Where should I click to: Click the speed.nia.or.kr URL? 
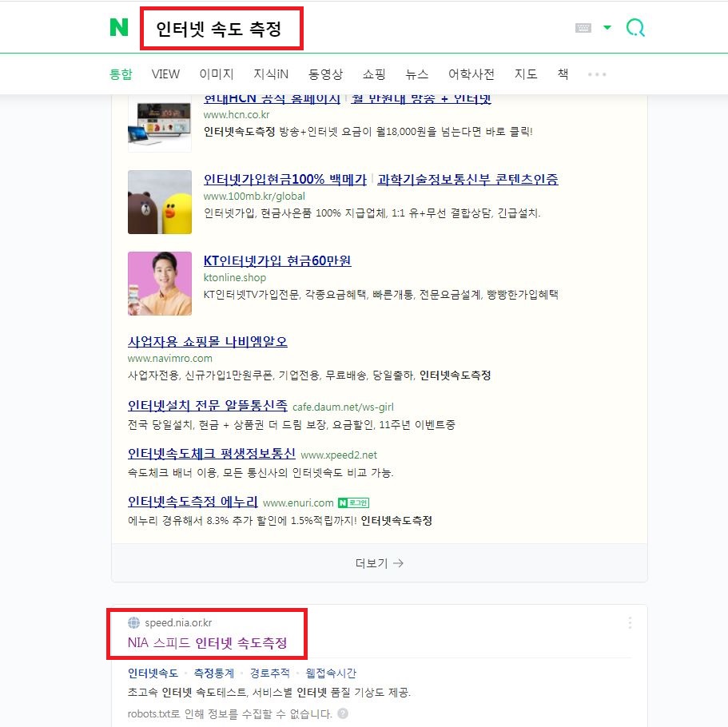(x=178, y=622)
